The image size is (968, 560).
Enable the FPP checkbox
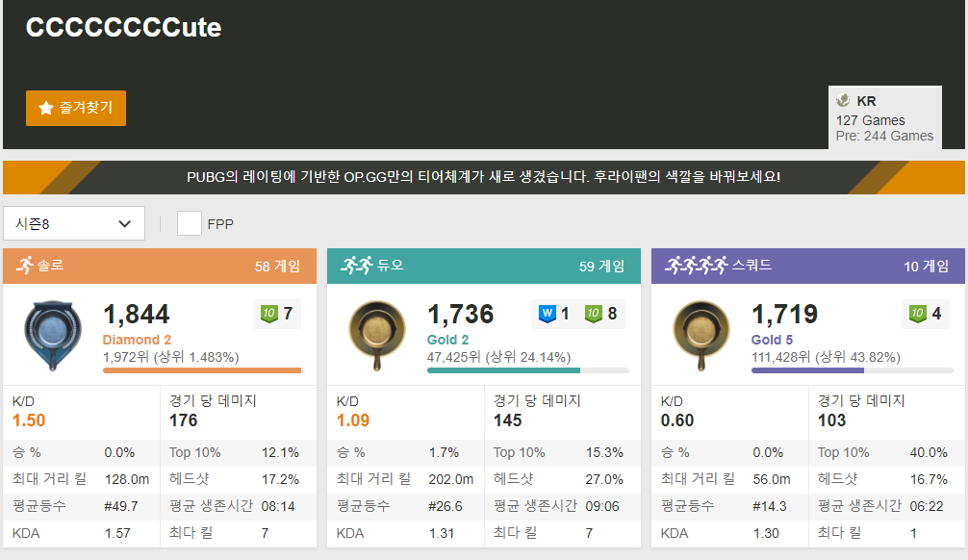point(190,223)
